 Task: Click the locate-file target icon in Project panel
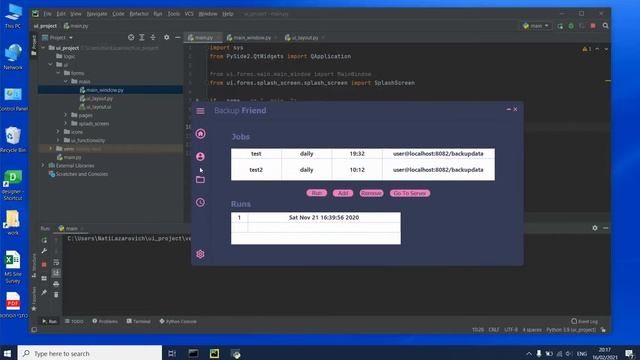pos(131,38)
